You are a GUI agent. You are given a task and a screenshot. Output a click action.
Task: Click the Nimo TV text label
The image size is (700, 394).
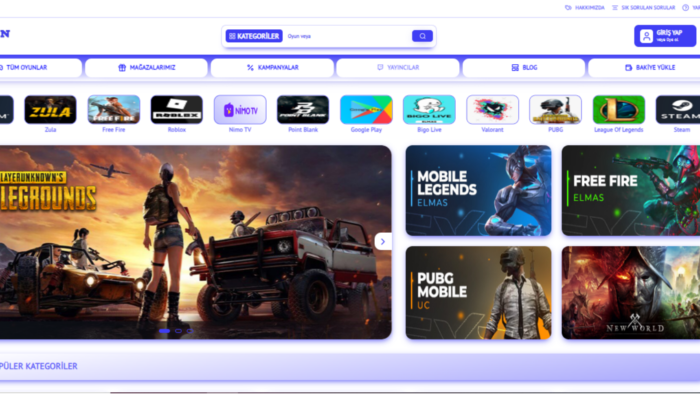[240, 130]
